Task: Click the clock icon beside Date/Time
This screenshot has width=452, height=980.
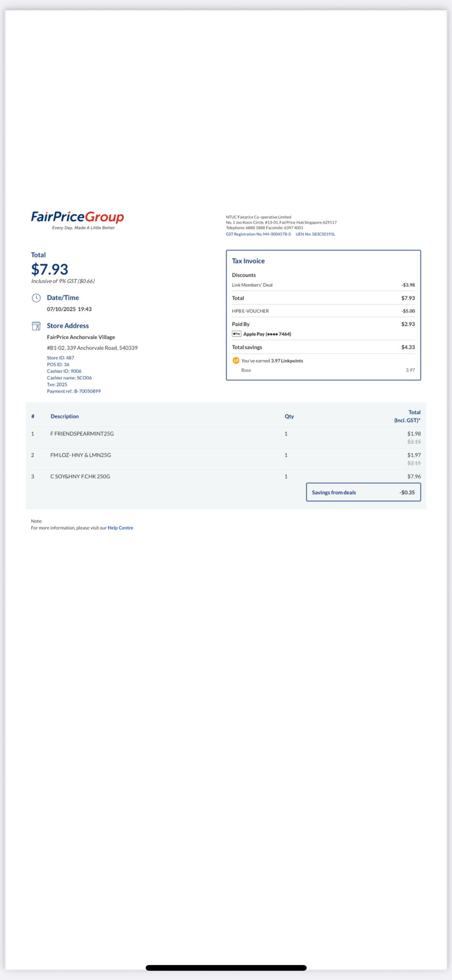Action: (36, 298)
